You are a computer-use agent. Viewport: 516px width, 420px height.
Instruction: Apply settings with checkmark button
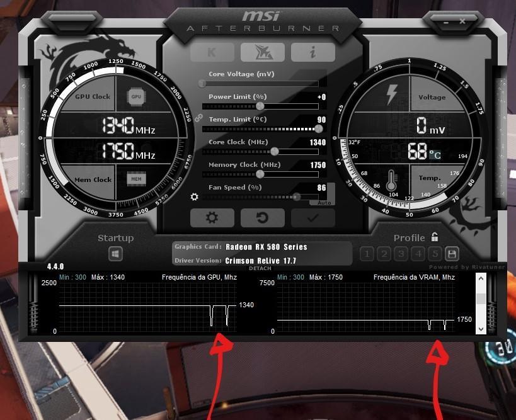point(313,217)
